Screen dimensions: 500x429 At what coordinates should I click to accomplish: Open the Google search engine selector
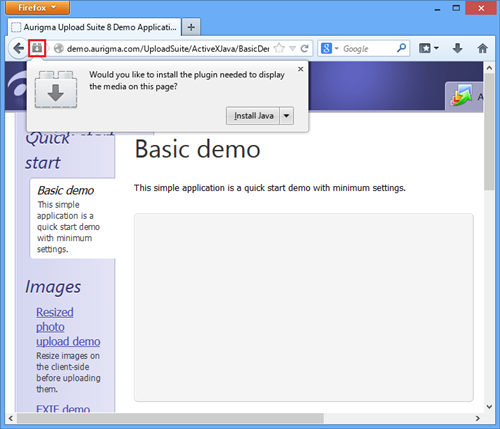(x=329, y=49)
